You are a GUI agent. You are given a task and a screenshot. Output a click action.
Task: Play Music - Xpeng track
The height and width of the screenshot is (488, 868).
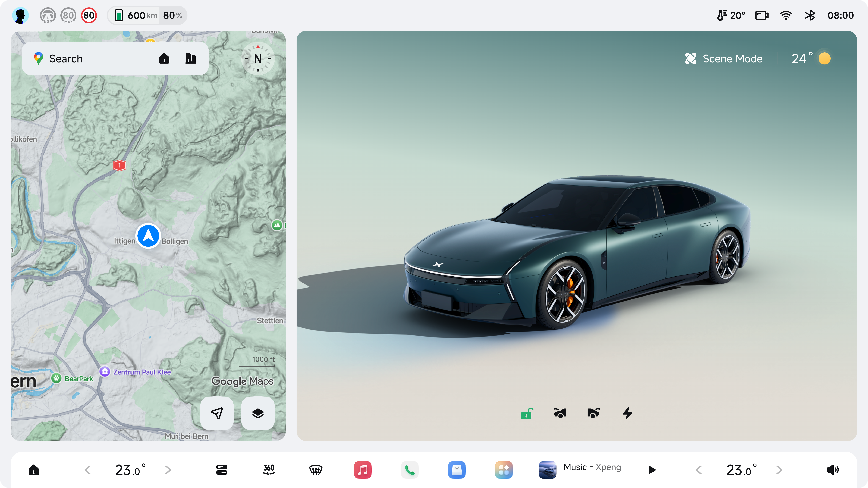coord(652,469)
